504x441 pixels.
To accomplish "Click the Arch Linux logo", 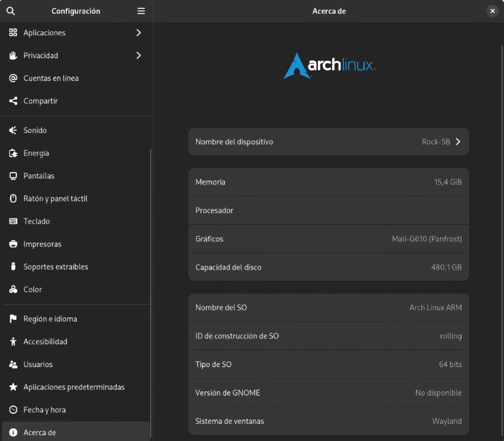I will pos(329,66).
